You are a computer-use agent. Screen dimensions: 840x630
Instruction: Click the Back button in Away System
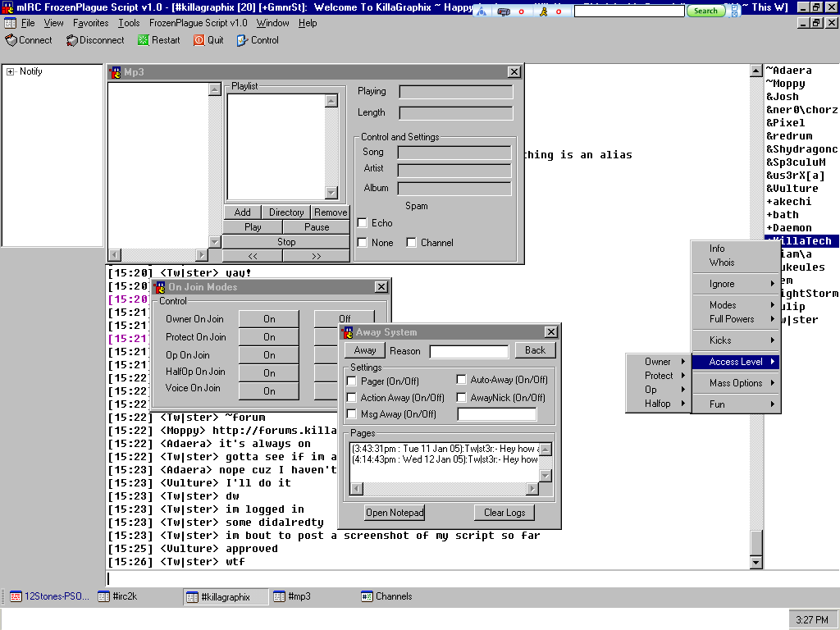click(x=535, y=350)
